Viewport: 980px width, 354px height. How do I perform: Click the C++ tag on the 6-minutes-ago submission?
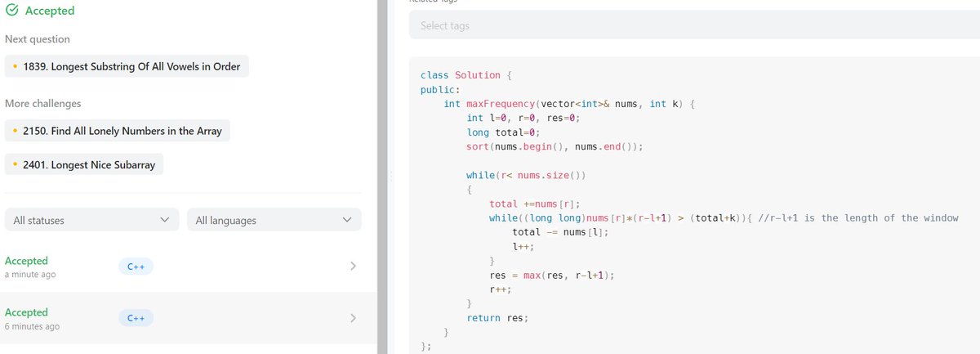click(136, 318)
